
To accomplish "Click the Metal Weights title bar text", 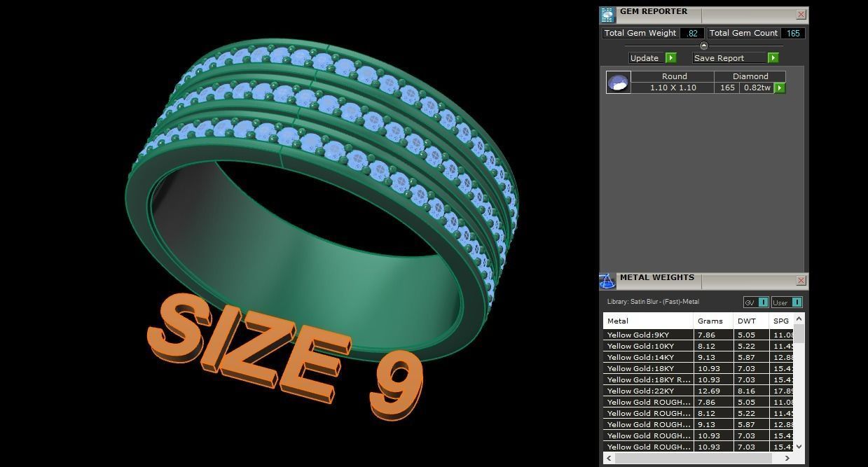I will [x=656, y=277].
